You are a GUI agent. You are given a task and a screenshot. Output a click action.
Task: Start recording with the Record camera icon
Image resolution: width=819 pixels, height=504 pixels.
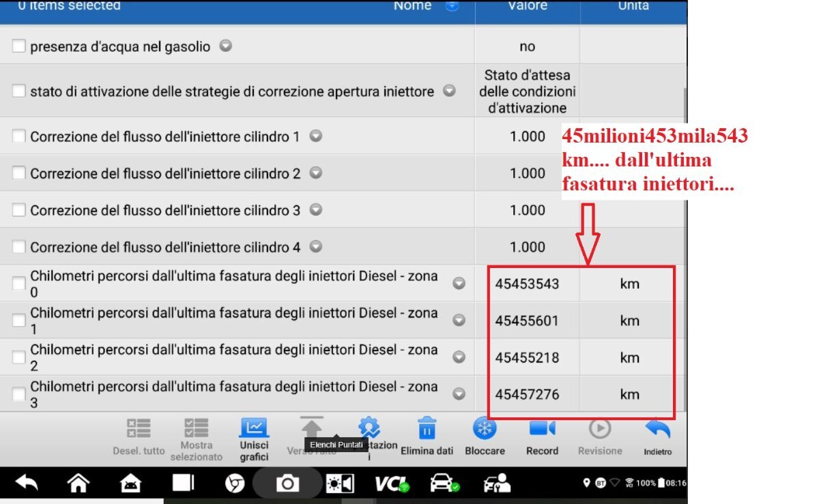tap(542, 429)
